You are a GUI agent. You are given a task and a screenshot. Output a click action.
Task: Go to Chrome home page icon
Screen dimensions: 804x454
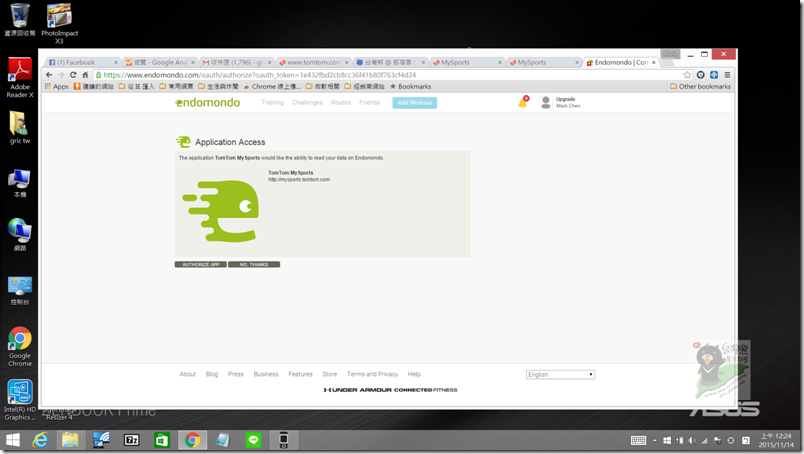85,75
